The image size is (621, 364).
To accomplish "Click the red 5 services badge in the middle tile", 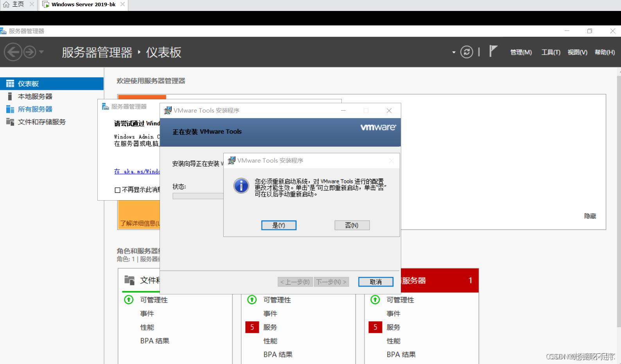I will [x=252, y=327].
